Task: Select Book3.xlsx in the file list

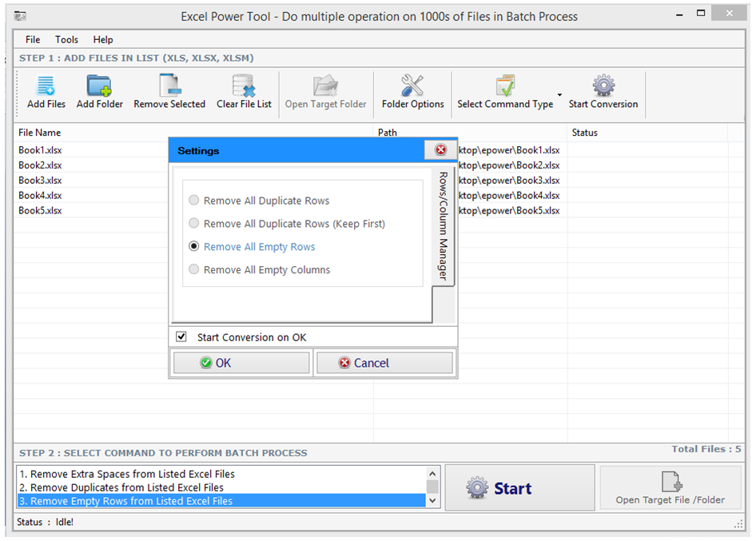Action: click(40, 181)
